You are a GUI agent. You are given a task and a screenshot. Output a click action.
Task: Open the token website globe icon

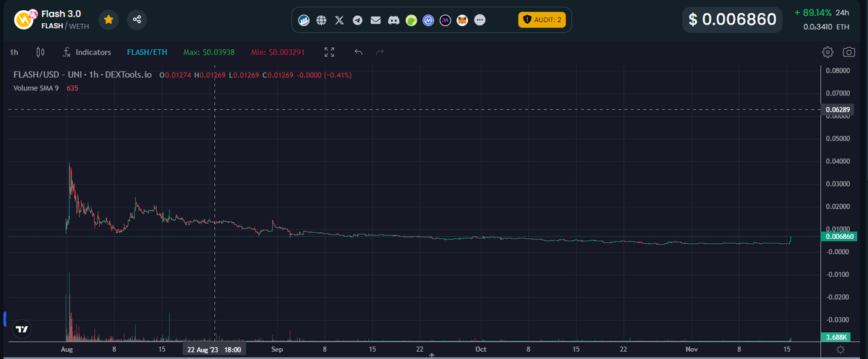pyautogui.click(x=323, y=20)
